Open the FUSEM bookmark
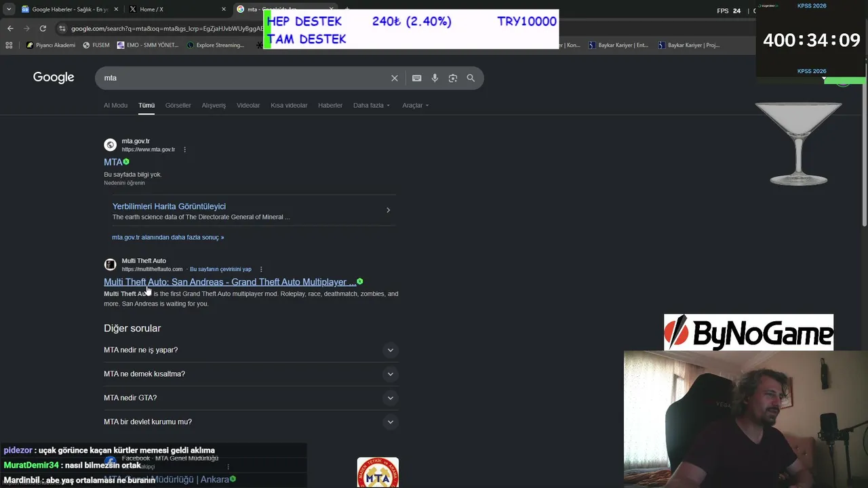This screenshot has width=868, height=488. point(96,45)
